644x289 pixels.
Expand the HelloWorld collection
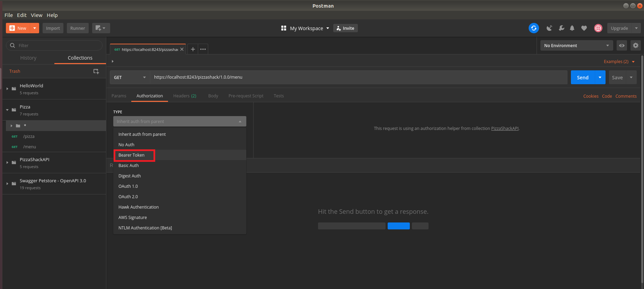(7, 89)
